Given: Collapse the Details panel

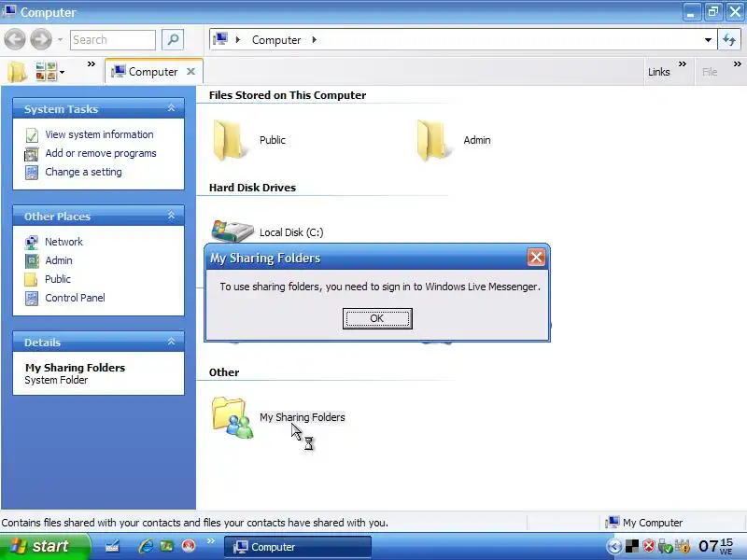Looking at the screenshot, I should [x=171, y=342].
